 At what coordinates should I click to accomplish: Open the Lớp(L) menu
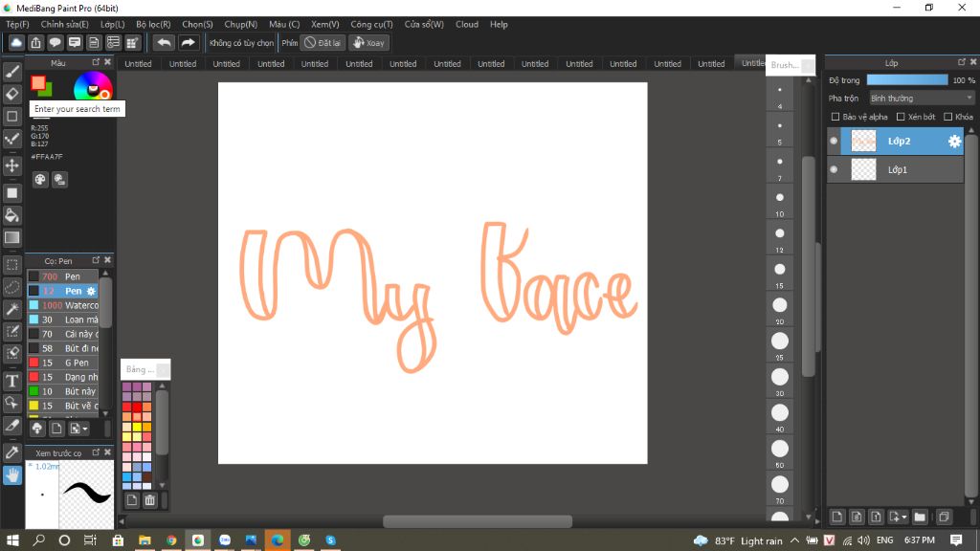(113, 24)
